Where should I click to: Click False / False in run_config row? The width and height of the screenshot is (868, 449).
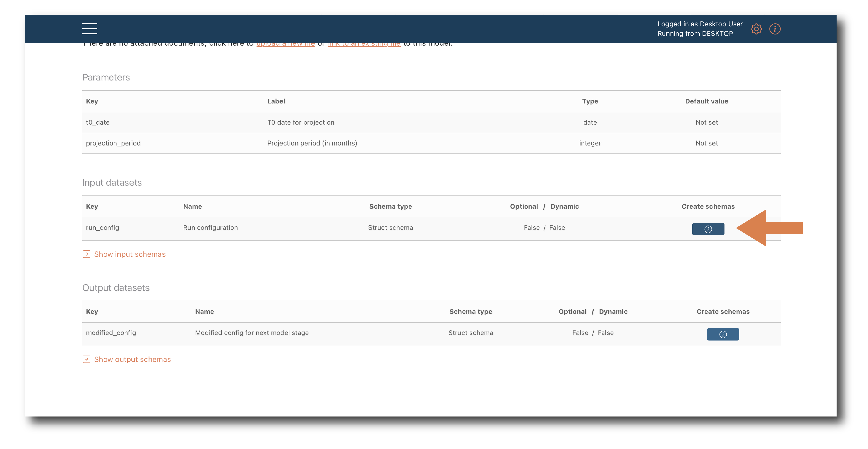coord(544,228)
